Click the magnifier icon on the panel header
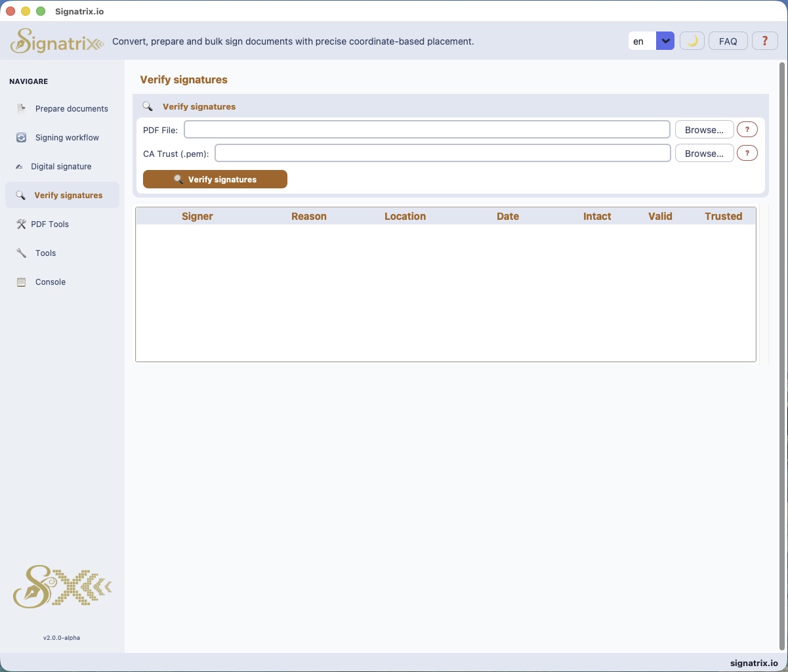This screenshot has width=788, height=672. click(x=148, y=106)
